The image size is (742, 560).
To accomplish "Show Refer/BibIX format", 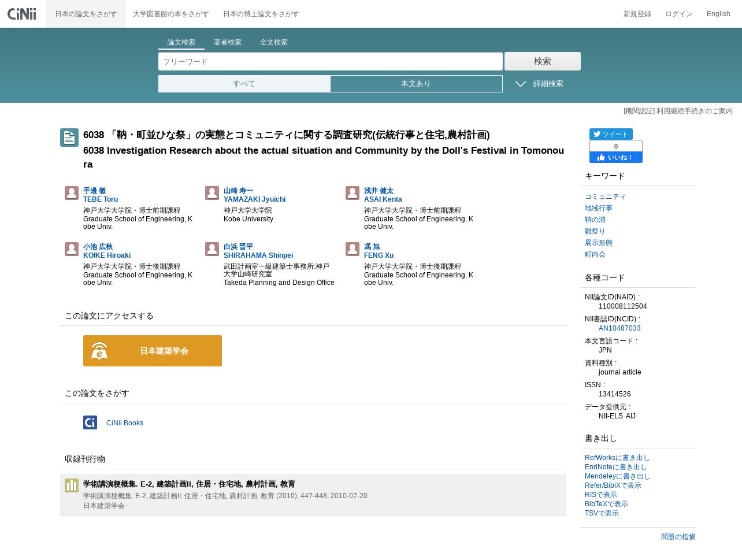I will coord(613,485).
